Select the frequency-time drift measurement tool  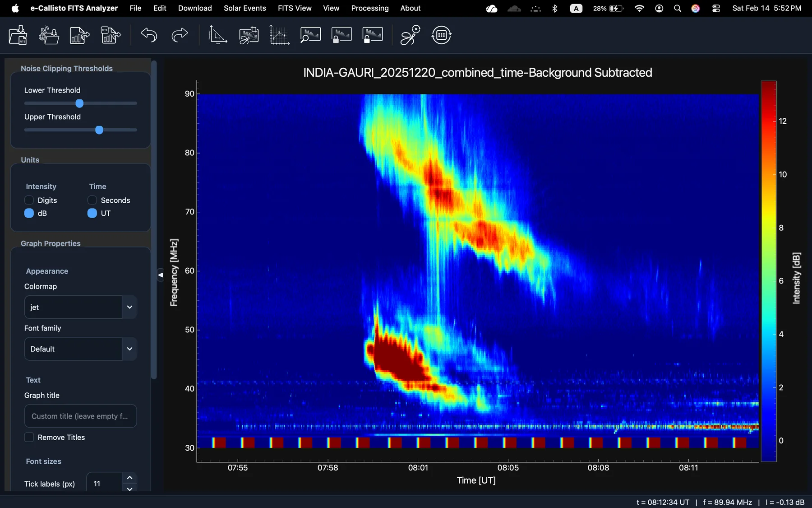click(217, 35)
